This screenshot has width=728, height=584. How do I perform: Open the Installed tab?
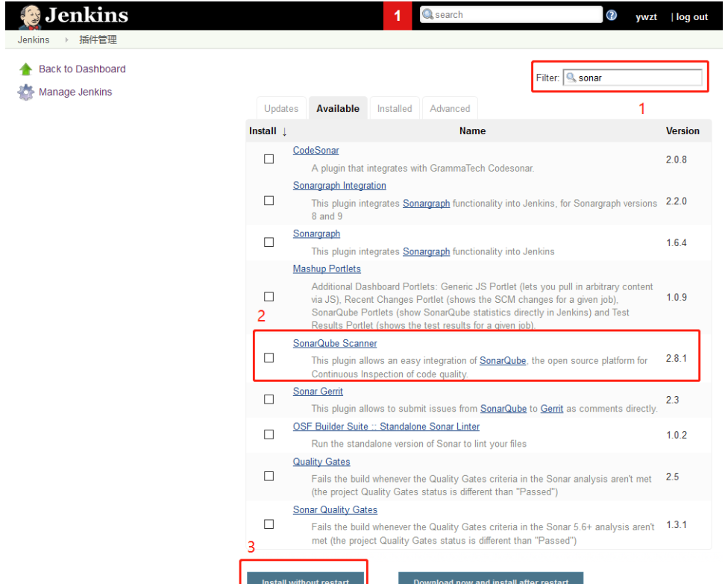pyautogui.click(x=395, y=109)
